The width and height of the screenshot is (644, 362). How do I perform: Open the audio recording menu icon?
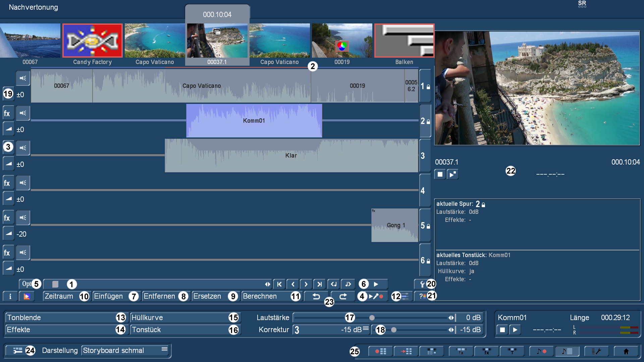pyautogui.click(x=541, y=351)
